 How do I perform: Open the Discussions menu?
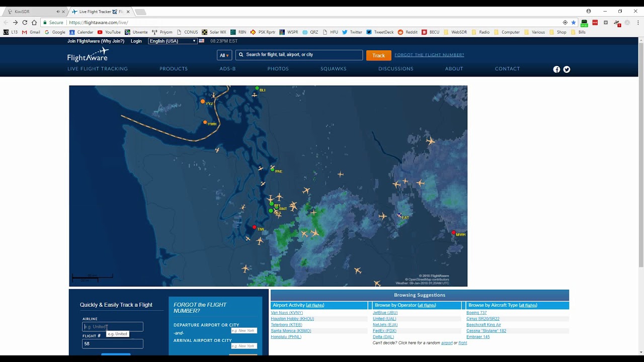click(x=396, y=69)
